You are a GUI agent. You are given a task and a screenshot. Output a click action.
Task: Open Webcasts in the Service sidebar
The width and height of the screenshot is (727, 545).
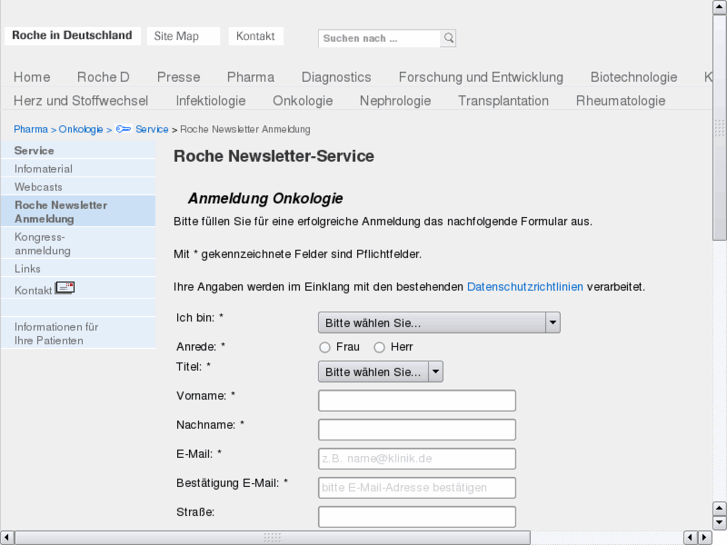pyautogui.click(x=38, y=187)
